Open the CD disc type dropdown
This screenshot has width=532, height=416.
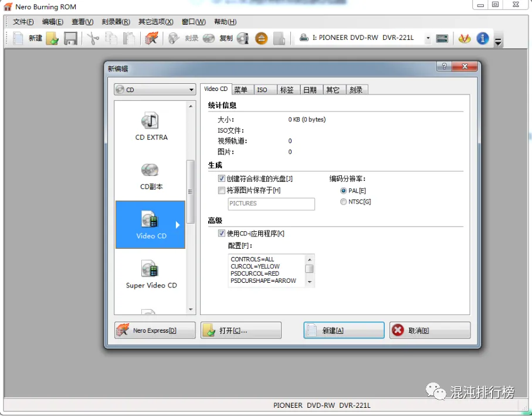(155, 90)
